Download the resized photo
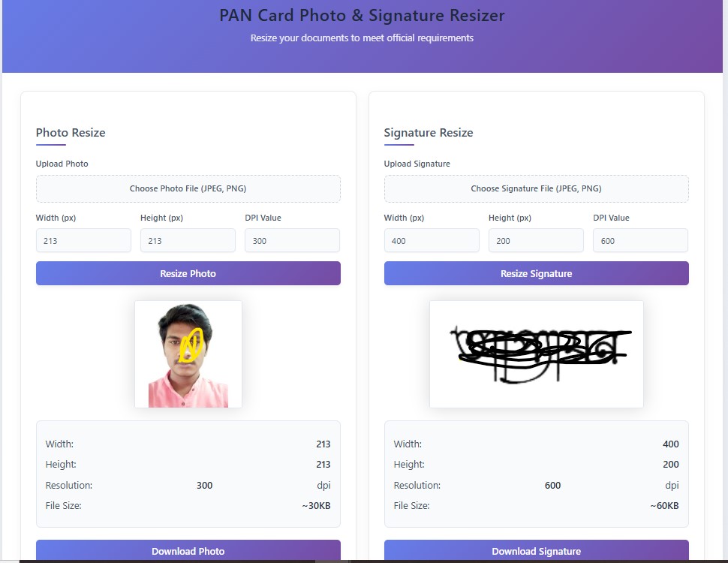728x563 pixels. [188, 551]
